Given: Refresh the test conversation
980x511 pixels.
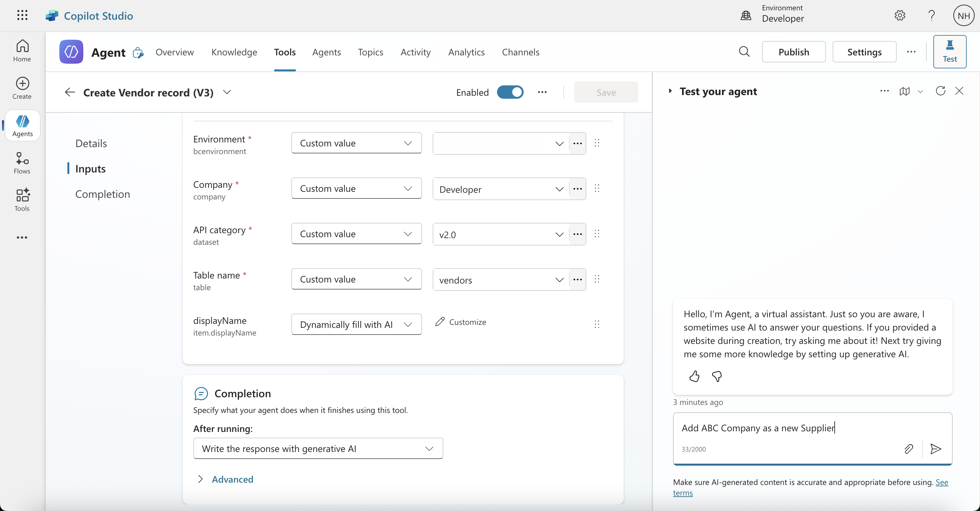Looking at the screenshot, I should click(x=940, y=91).
